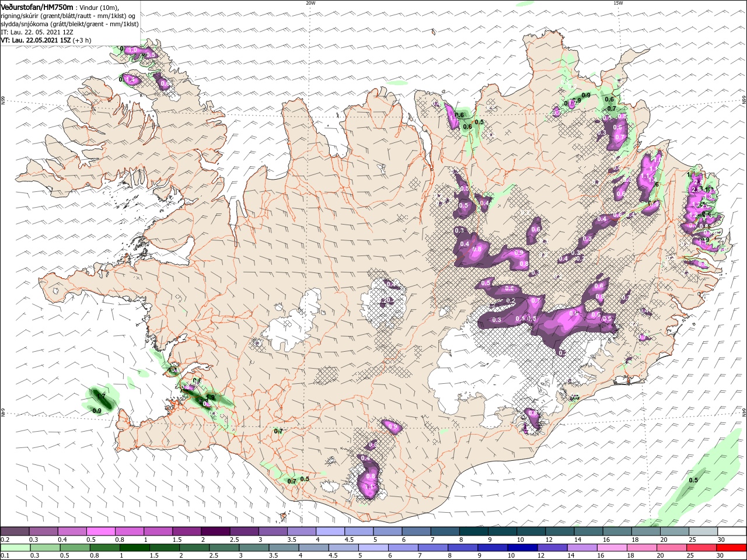
Task: Pick lower-row swatch between 4 and 4.5
Action: click(313, 548)
